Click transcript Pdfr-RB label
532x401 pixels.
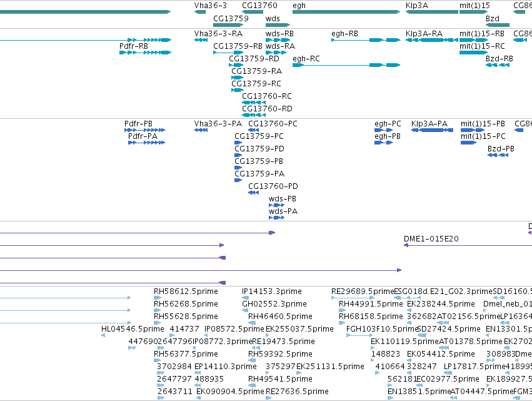[134, 46]
